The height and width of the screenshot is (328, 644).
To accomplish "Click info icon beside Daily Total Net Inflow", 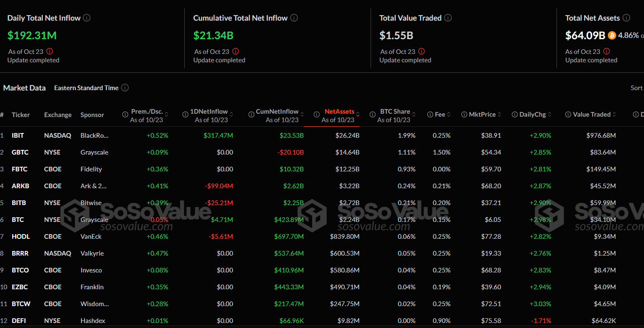I will (87, 18).
